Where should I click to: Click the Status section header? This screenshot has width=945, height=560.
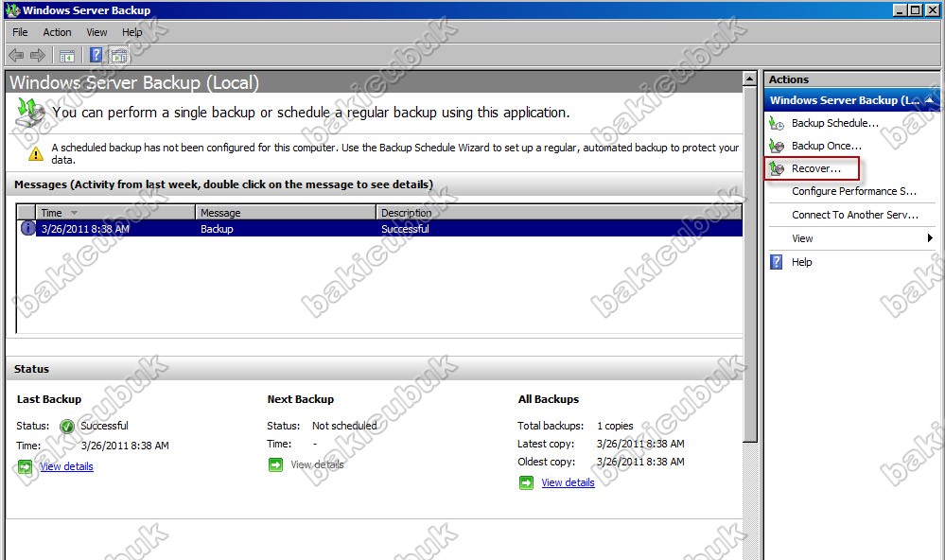(375, 369)
